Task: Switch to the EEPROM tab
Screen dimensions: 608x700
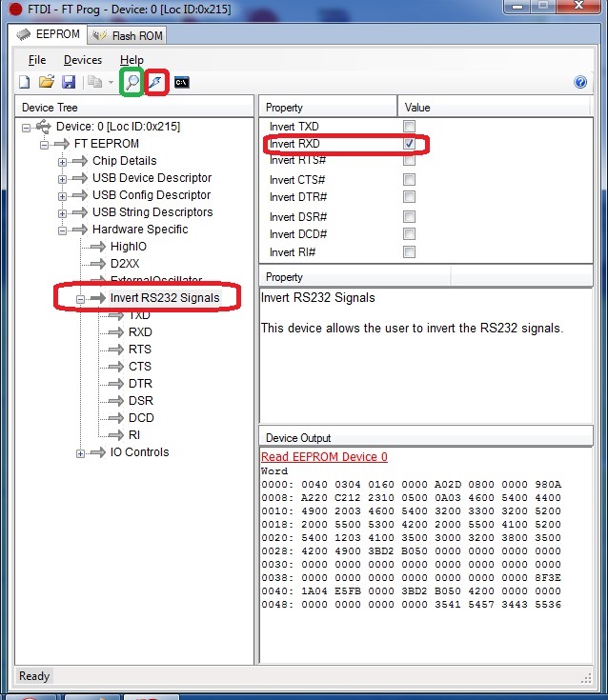Action: point(48,34)
